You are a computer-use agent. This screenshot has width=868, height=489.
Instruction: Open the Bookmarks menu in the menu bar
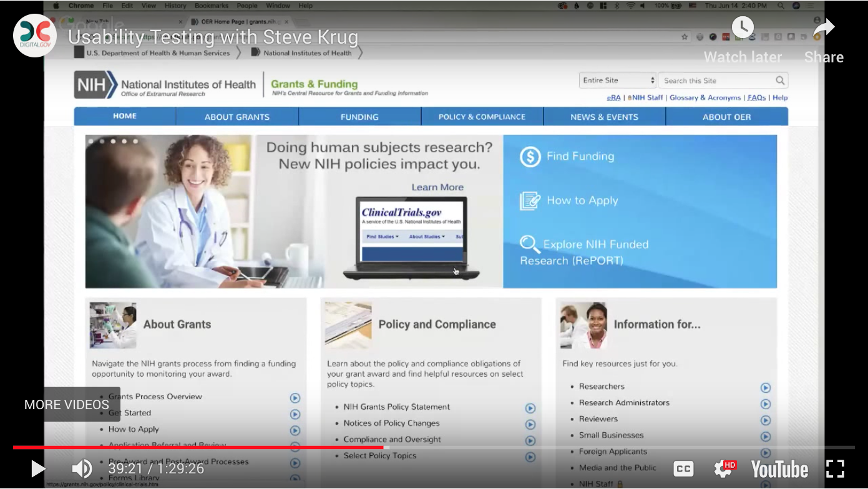pyautogui.click(x=212, y=5)
